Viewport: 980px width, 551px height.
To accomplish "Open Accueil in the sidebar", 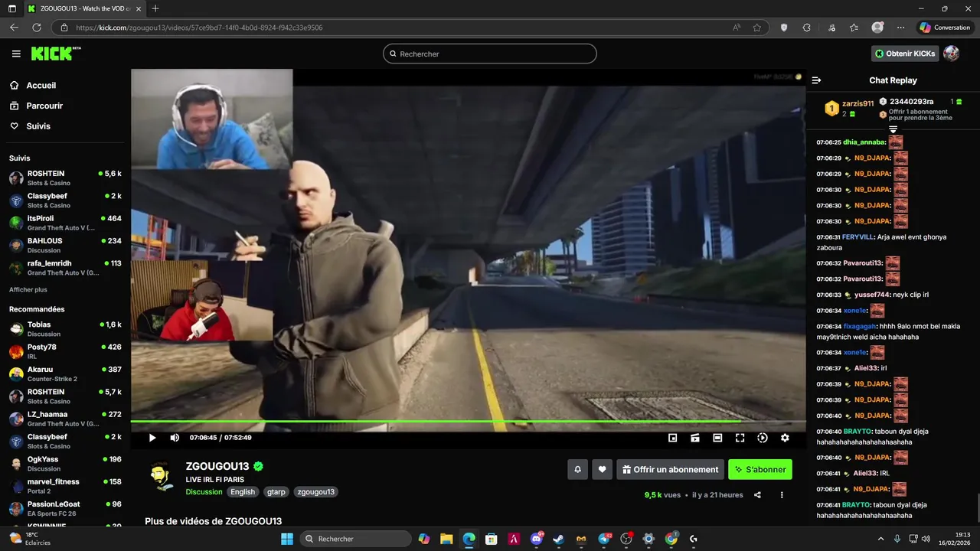I will [41, 86].
